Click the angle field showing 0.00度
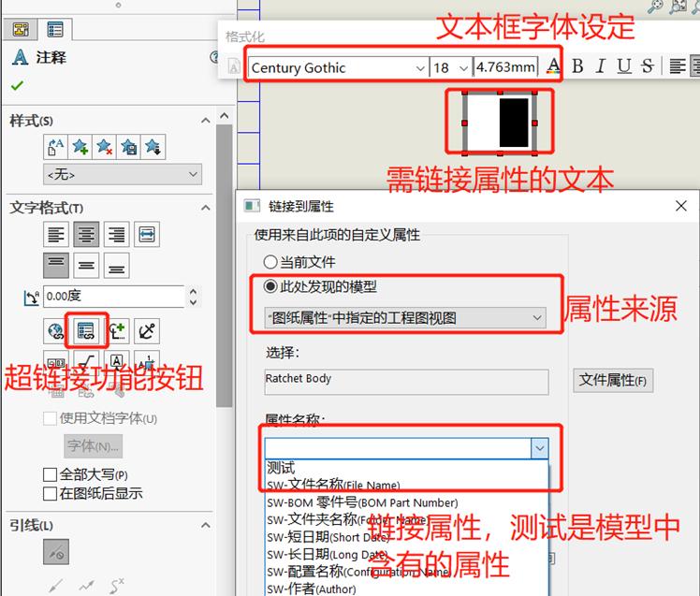Screen dimensions: 700x596 pyautogui.click(x=113, y=297)
